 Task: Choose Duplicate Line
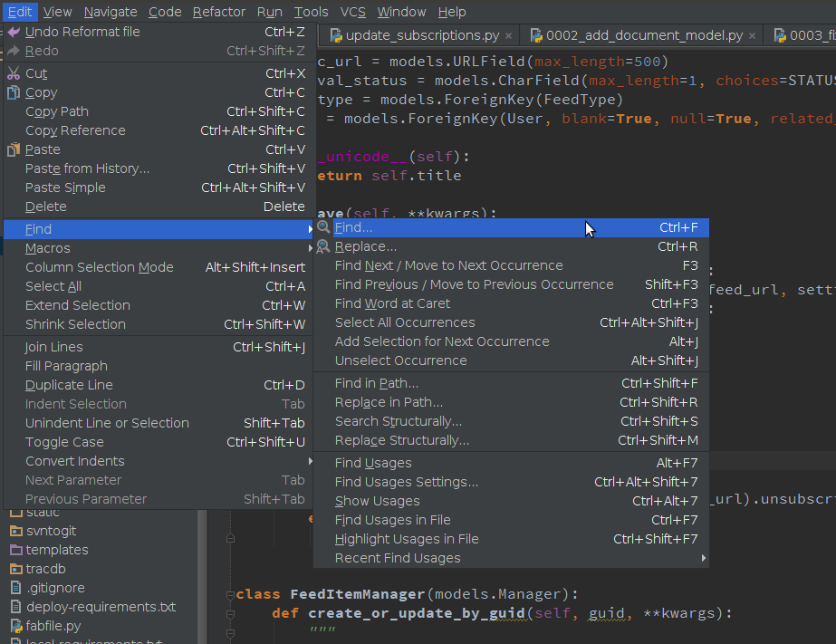coord(158,386)
